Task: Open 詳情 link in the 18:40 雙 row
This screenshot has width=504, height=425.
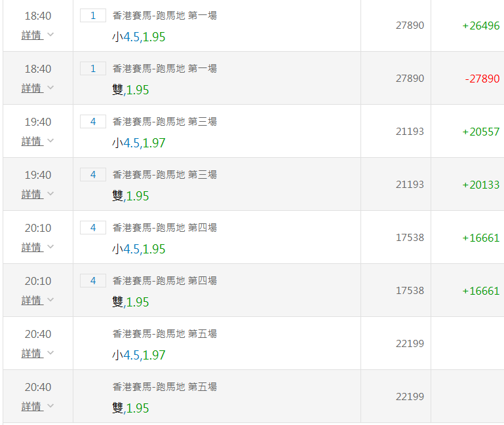Action: 31,88
